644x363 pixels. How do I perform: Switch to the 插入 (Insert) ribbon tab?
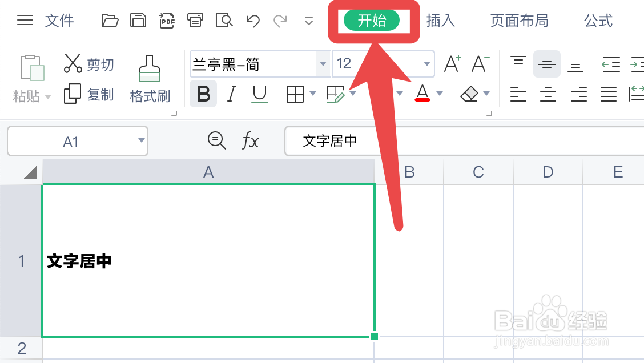pos(442,20)
